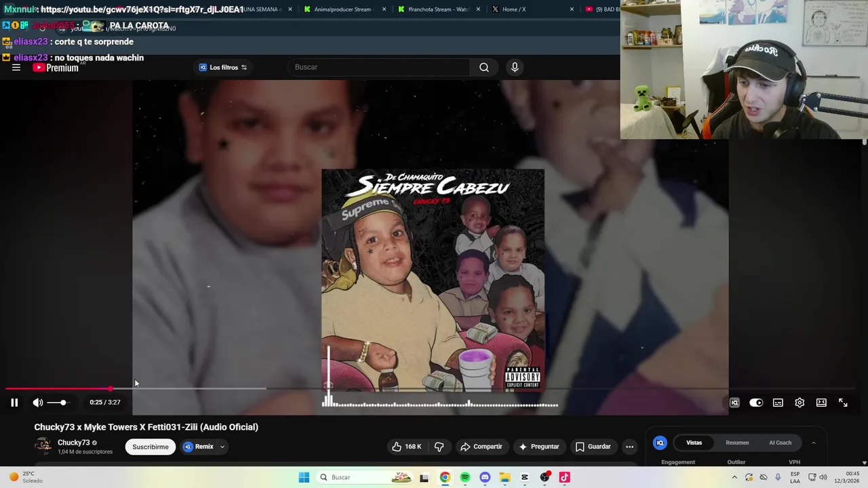Click the Suscribirme button
The width and height of the screenshot is (868, 488).
click(x=151, y=447)
